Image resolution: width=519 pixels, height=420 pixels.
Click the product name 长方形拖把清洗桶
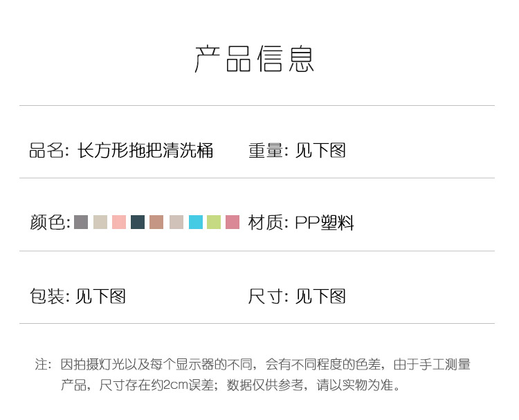point(145,150)
